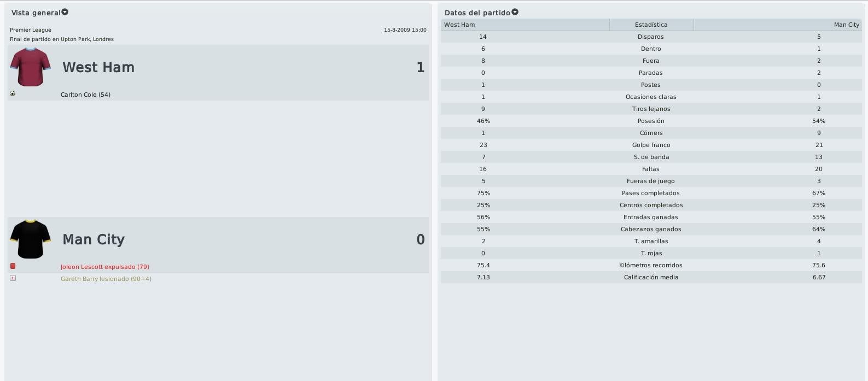Screen dimensions: 868x381
Task: Open Joleon Lescott expulsado (79) entry
Action: [105, 267]
